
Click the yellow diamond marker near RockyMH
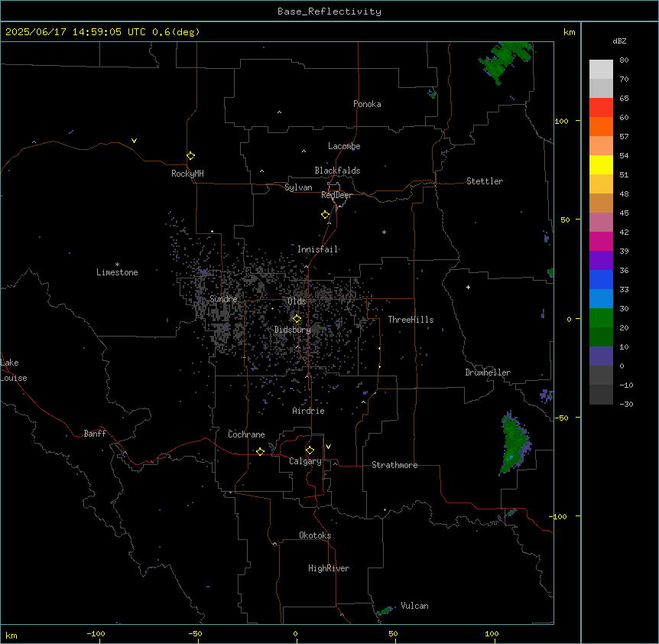click(x=190, y=155)
